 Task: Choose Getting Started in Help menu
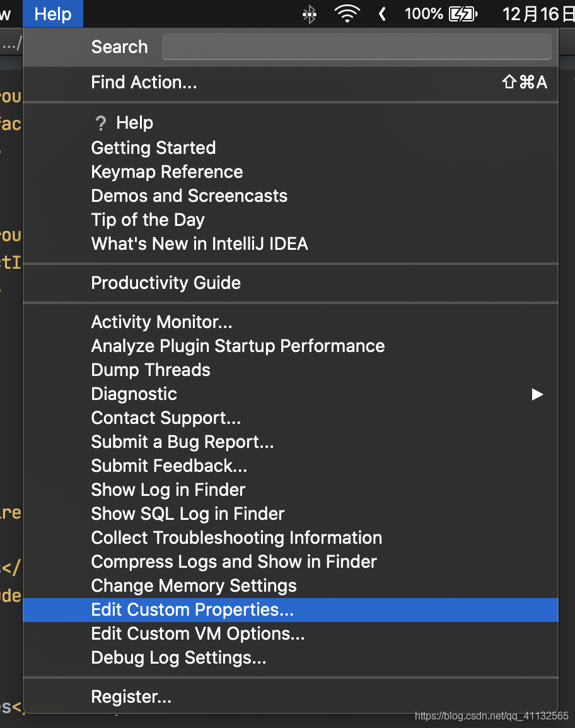[153, 148]
